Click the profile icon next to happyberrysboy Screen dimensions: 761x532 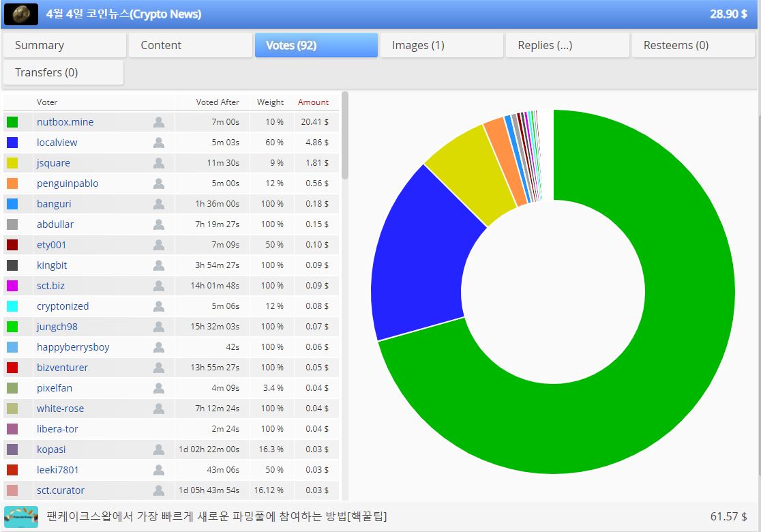(159, 347)
